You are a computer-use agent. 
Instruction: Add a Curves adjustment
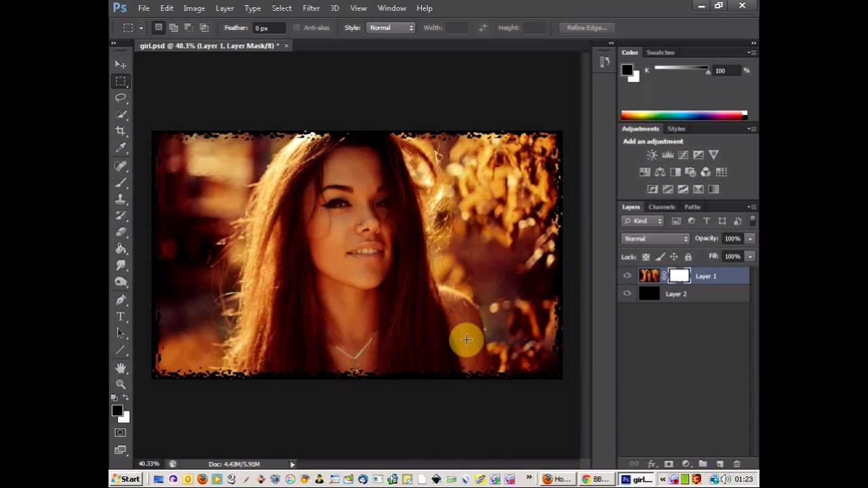(683, 155)
